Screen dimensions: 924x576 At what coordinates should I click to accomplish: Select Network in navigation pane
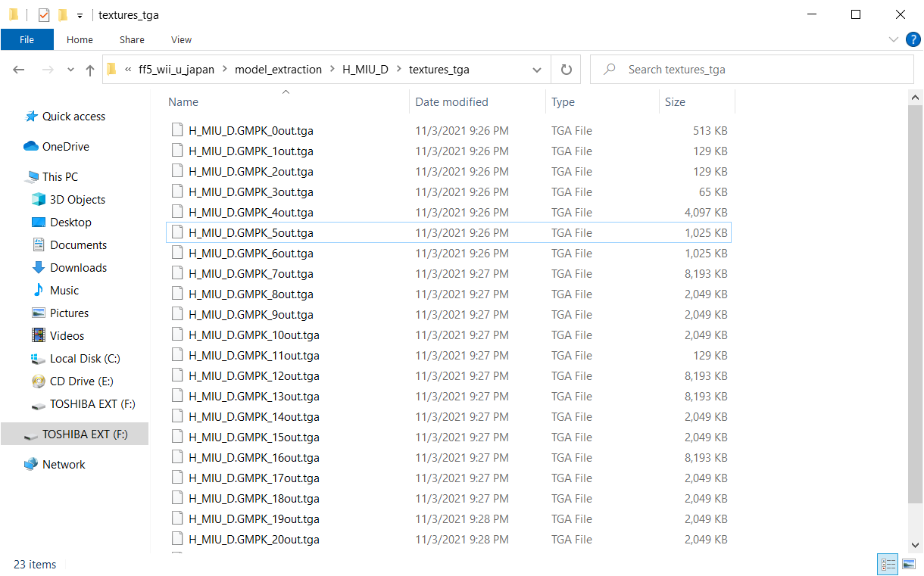(x=64, y=465)
